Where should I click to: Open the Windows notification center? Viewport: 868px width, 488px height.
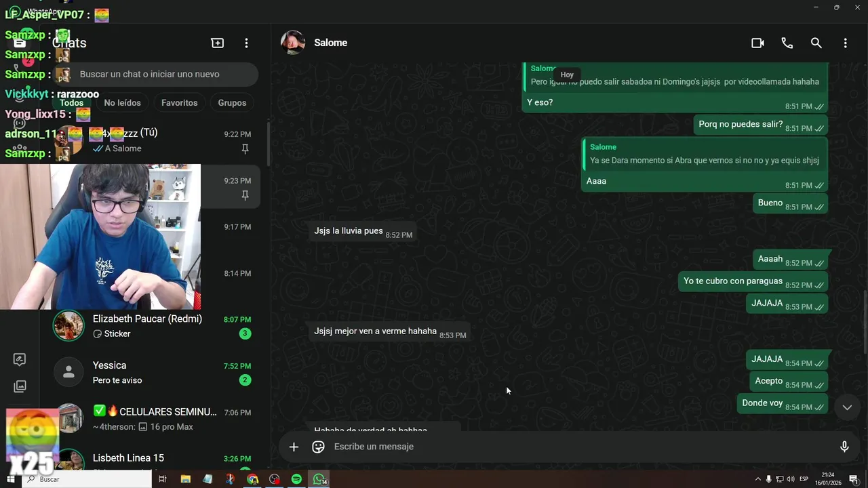click(x=854, y=479)
